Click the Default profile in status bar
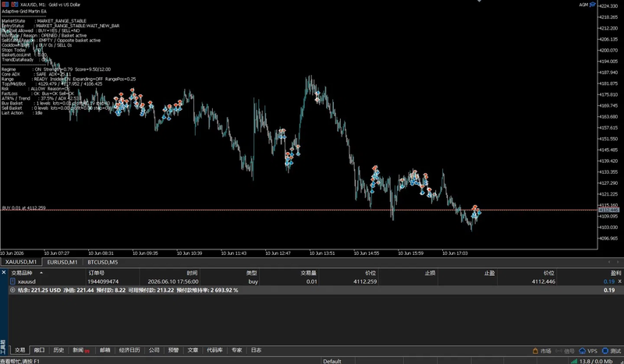 pyautogui.click(x=332, y=361)
